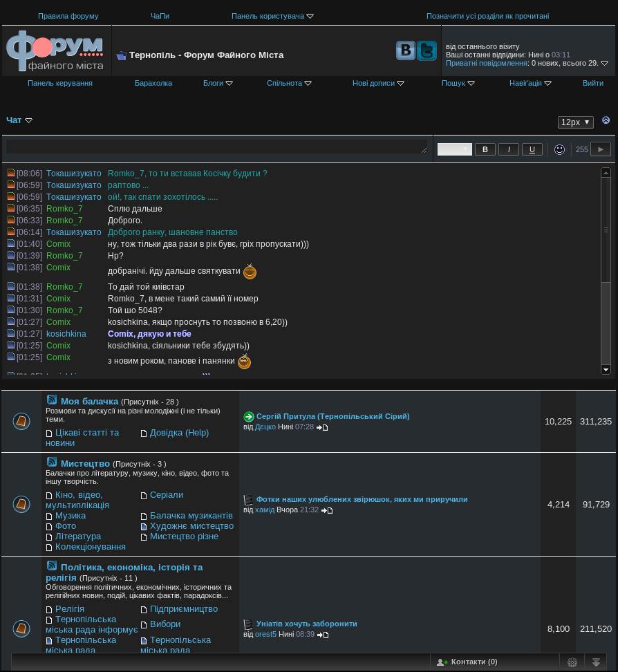Open the Панель керування menu item
This screenshot has width=618, height=672.
point(60,83)
